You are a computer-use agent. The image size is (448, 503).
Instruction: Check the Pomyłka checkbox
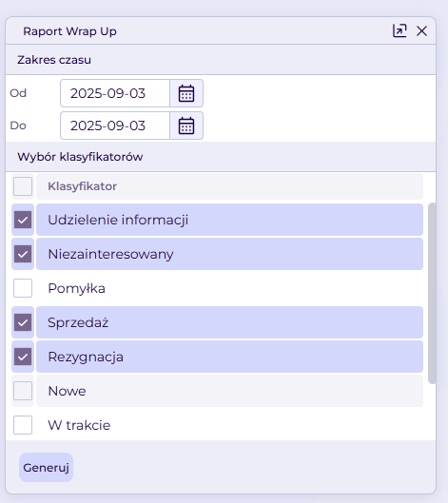pos(23,288)
